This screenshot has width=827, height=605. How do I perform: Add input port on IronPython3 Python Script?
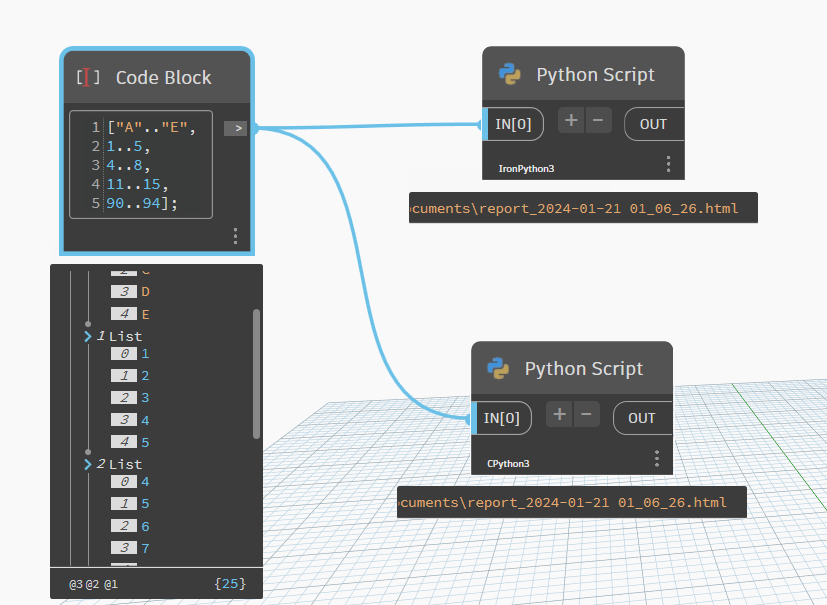tap(570, 121)
